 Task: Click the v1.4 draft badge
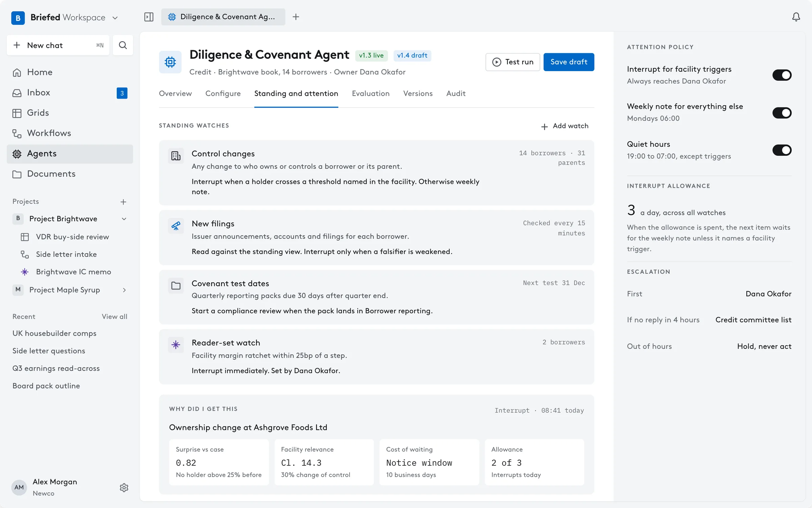[412, 56]
